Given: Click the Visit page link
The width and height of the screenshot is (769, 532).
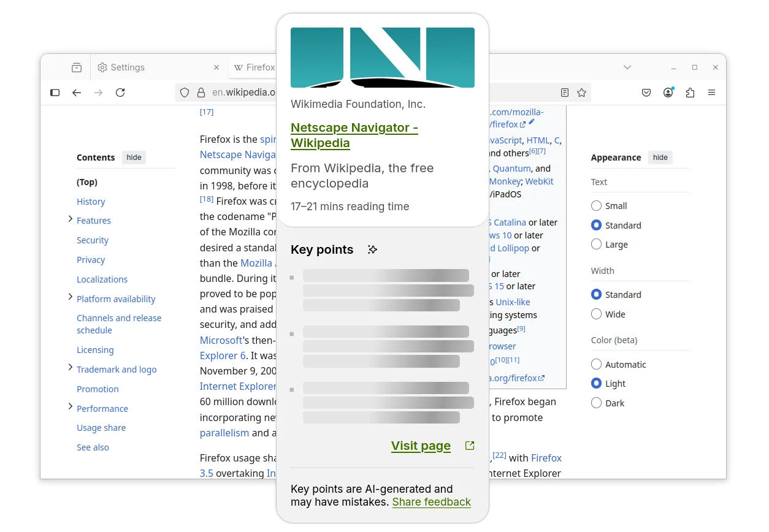Looking at the screenshot, I should [421, 446].
